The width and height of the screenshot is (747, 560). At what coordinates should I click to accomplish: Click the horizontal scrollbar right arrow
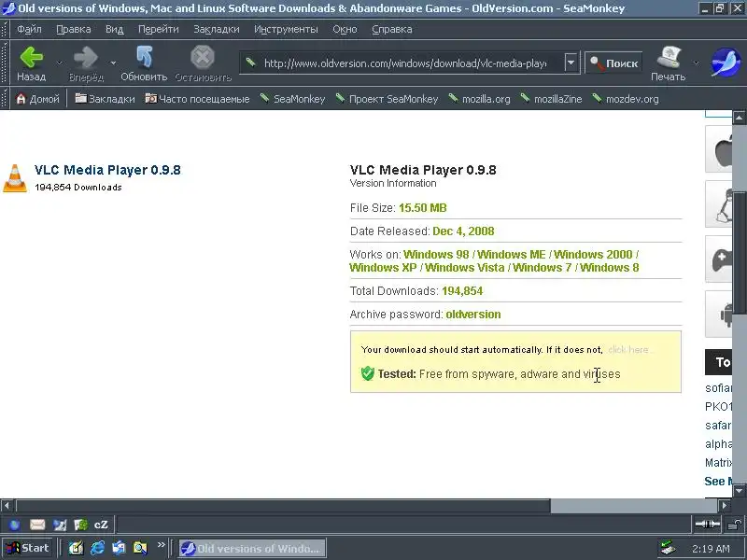click(725, 505)
